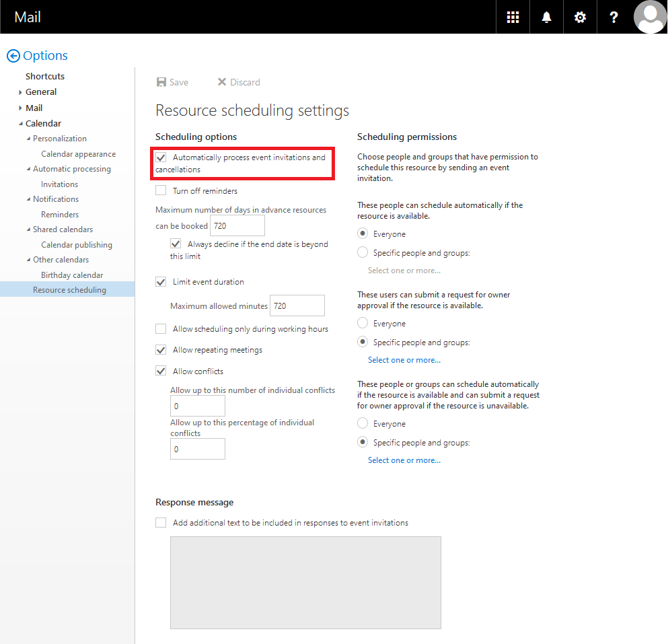Click Select one or more link for owner approval
Viewport: 668px width, 644px height.
(x=404, y=360)
